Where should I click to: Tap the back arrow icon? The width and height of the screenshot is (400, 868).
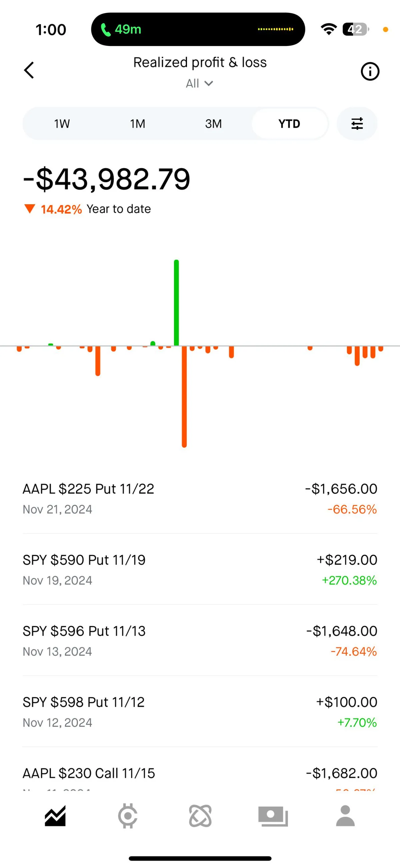(29, 71)
